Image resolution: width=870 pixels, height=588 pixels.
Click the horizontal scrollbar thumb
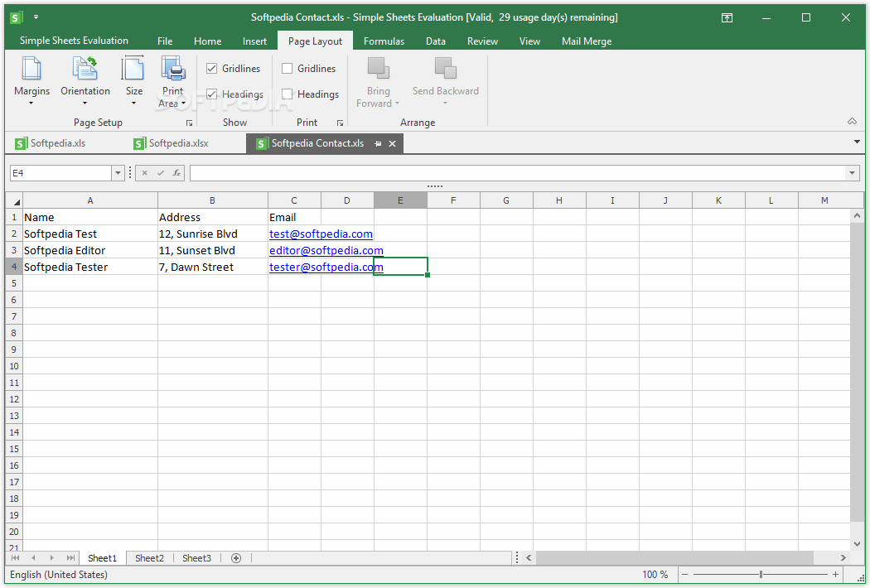pyautogui.click(x=674, y=557)
